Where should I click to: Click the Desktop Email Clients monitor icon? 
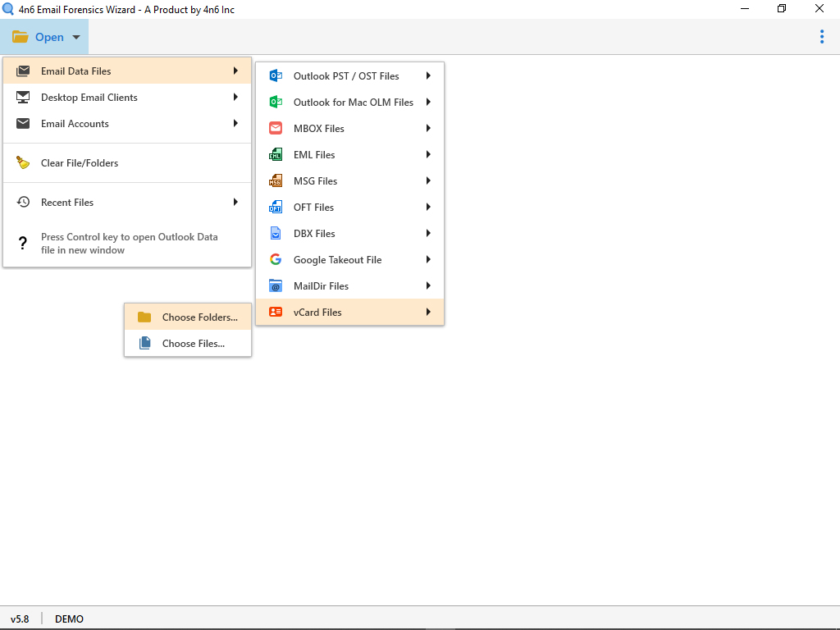click(23, 97)
